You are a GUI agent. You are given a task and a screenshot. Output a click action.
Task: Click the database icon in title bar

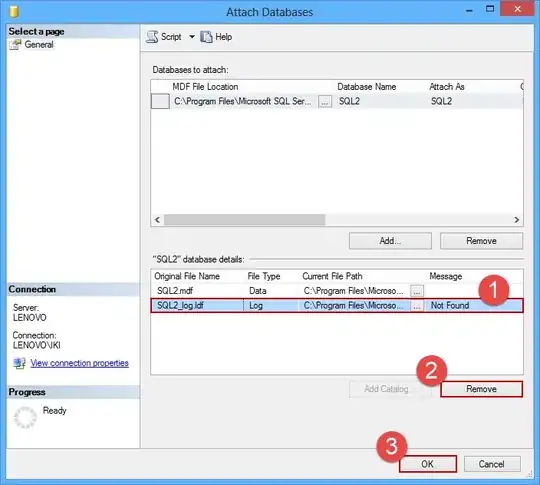14,12
